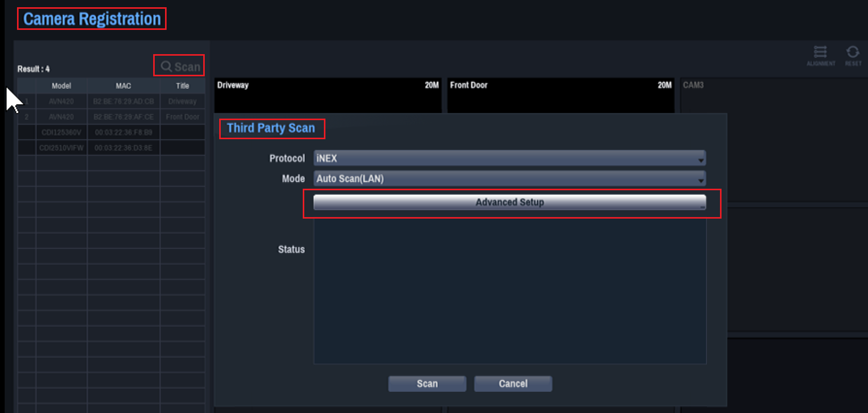The height and width of the screenshot is (413, 868).
Task: Select the Driveway camera preview tile
Action: pos(328,95)
